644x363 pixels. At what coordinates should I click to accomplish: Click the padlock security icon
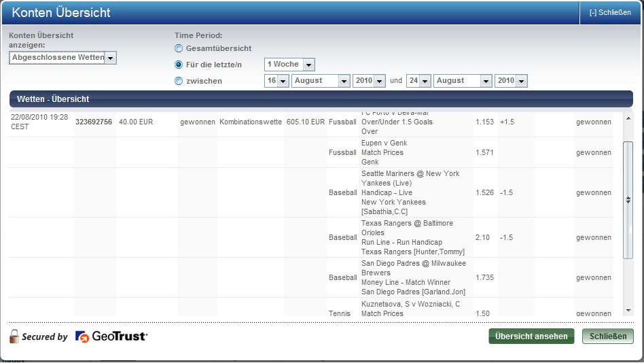point(14,336)
